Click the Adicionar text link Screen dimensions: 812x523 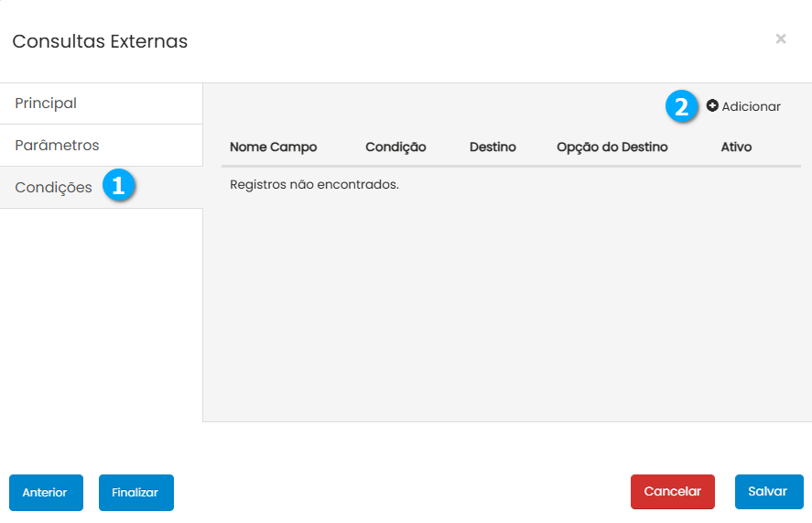751,106
